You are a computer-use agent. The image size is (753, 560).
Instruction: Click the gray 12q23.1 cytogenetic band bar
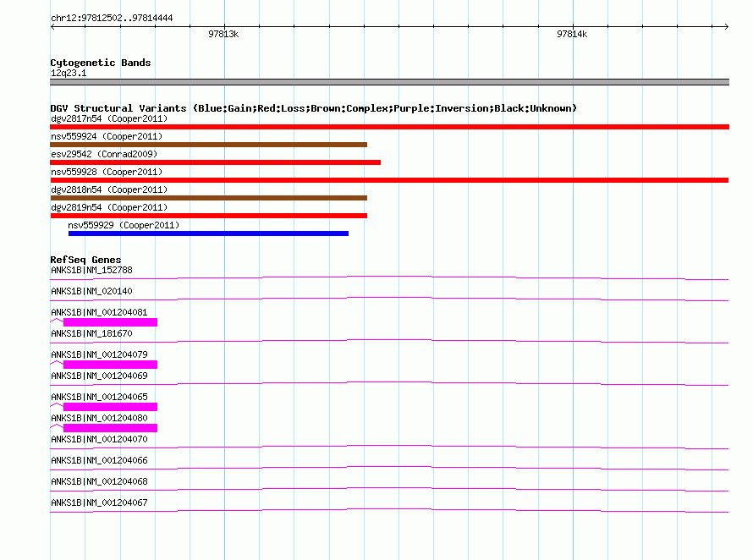tap(389, 82)
